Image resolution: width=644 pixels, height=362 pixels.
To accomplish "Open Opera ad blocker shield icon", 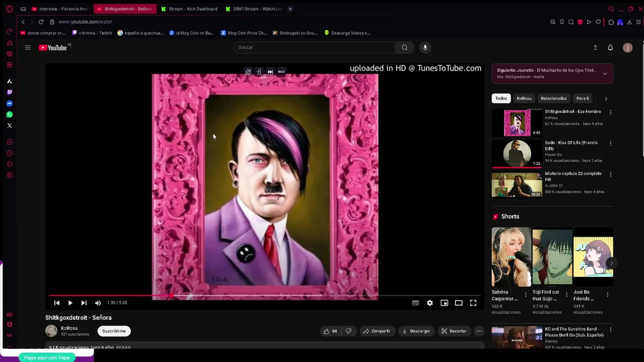I will 580,22.
